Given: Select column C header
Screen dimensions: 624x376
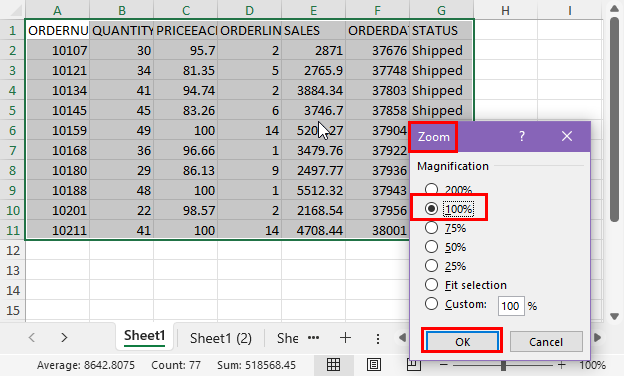Looking at the screenshot, I should coord(186,10).
